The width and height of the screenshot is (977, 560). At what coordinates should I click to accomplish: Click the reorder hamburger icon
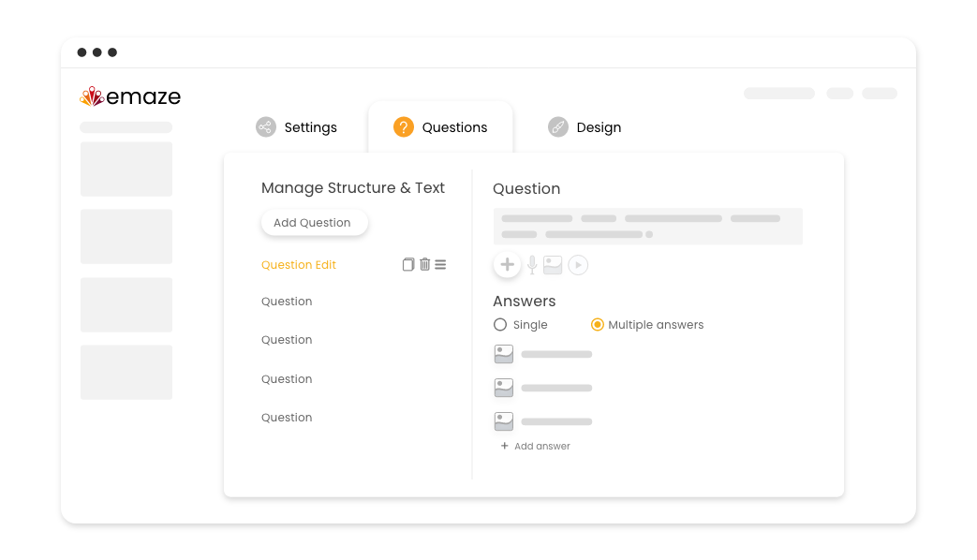coord(439,264)
